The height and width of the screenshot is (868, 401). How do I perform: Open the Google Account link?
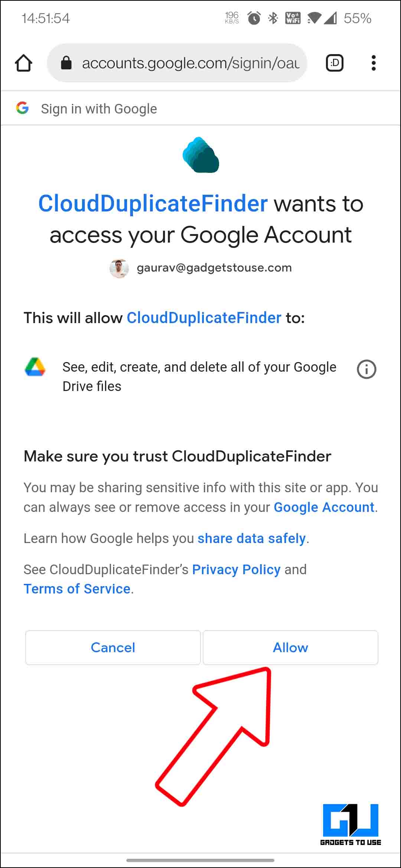click(x=323, y=507)
